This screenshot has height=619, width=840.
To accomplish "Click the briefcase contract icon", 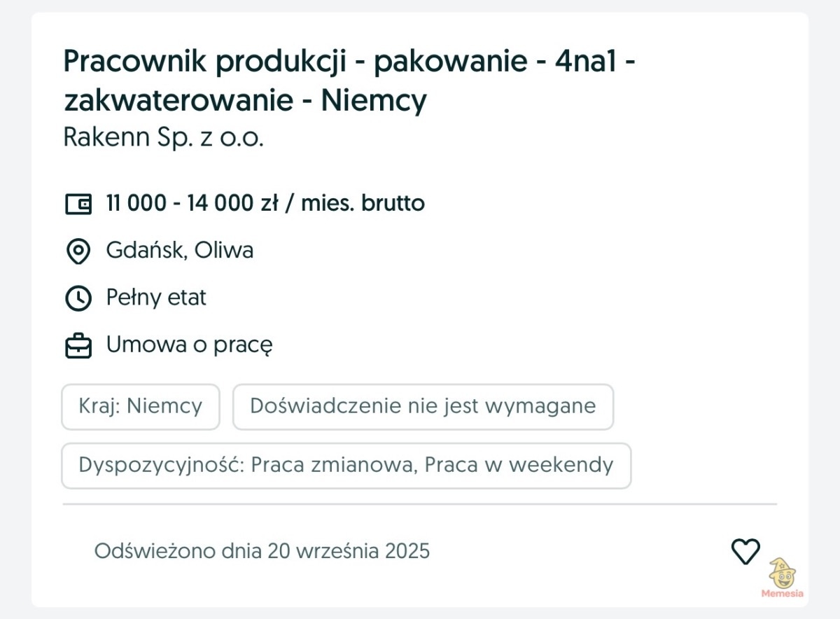I will [78, 346].
